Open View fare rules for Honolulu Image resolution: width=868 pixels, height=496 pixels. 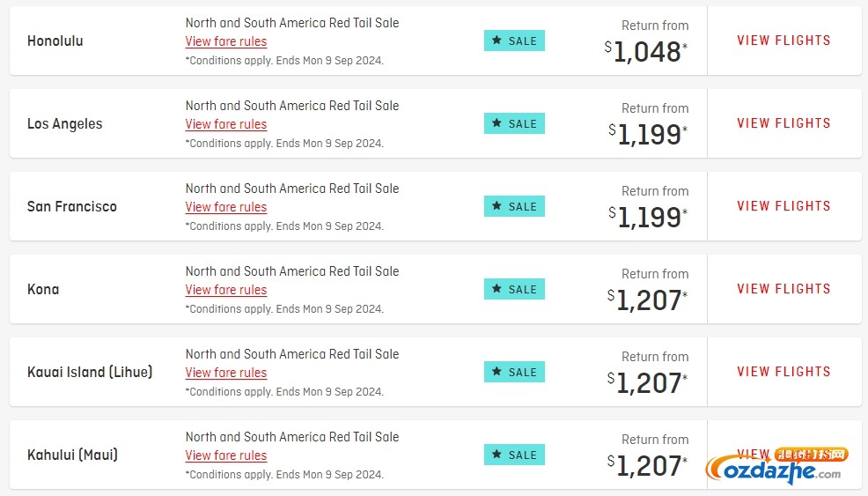pyautogui.click(x=226, y=41)
